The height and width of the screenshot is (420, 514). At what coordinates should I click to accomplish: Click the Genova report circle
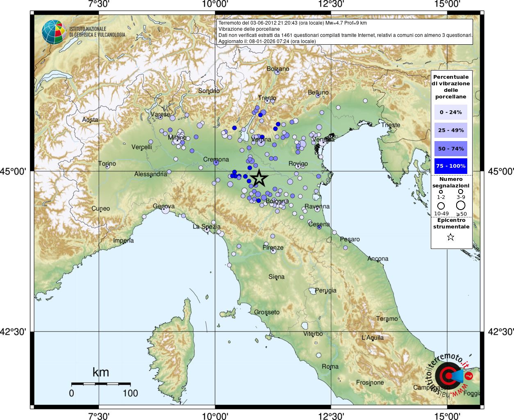click(166, 210)
